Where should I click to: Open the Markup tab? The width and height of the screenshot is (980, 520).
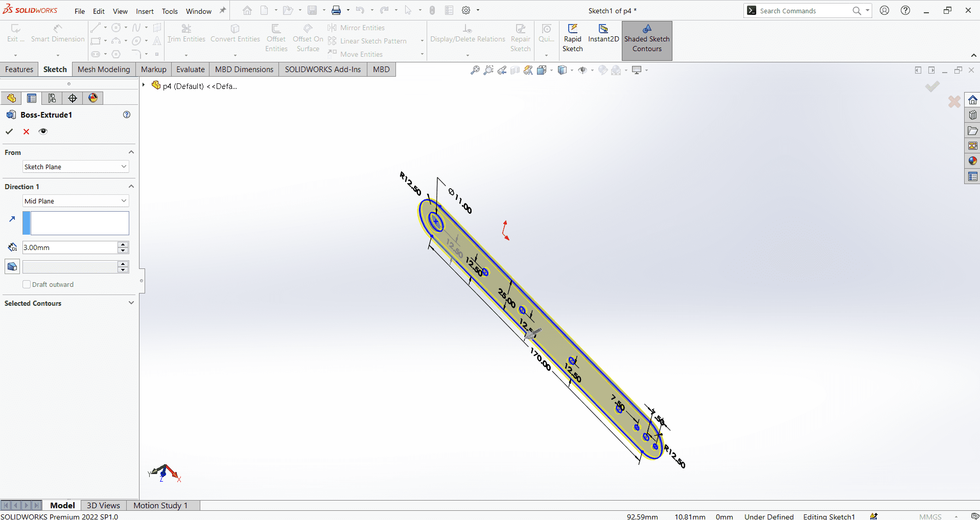[x=153, y=70]
